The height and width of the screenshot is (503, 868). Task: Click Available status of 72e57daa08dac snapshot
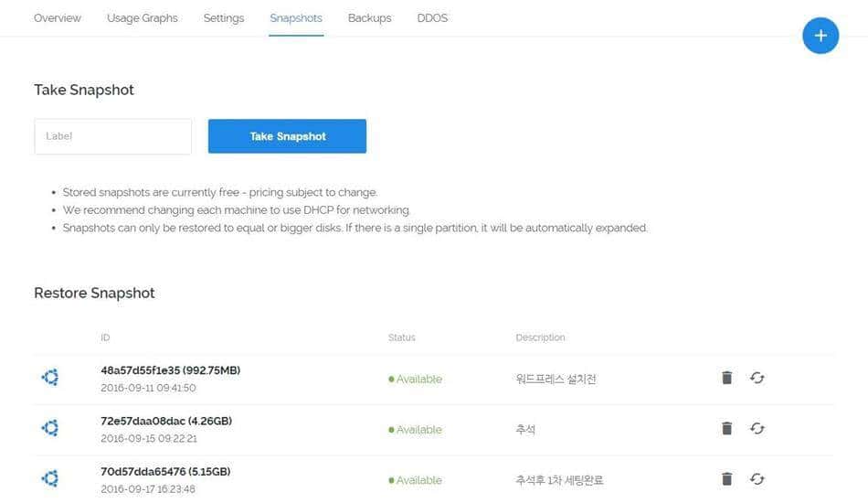point(416,430)
